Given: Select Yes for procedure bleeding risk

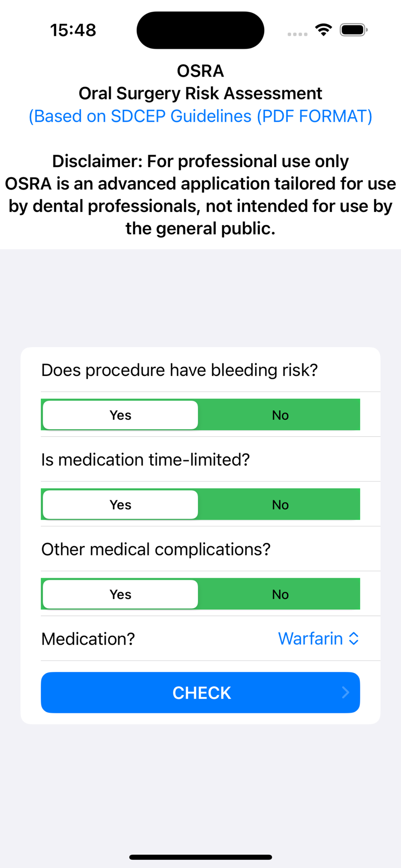Looking at the screenshot, I should [x=121, y=415].
